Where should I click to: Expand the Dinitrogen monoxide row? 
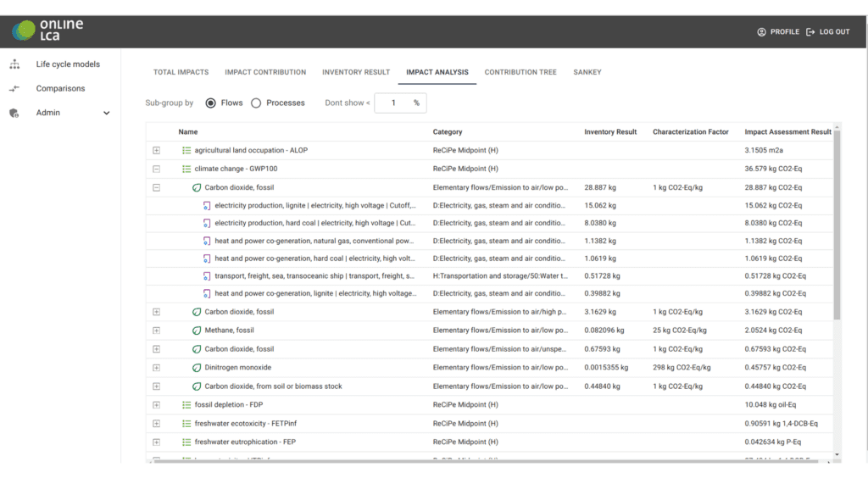pos(156,368)
